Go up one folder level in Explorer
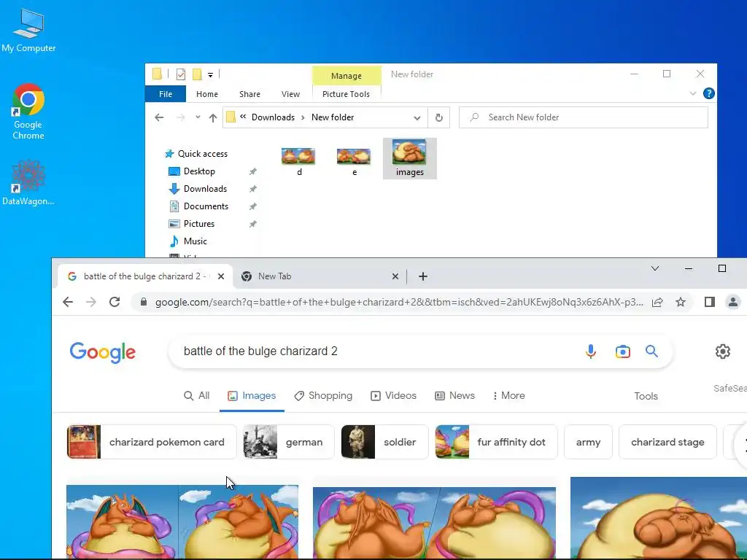 (213, 117)
